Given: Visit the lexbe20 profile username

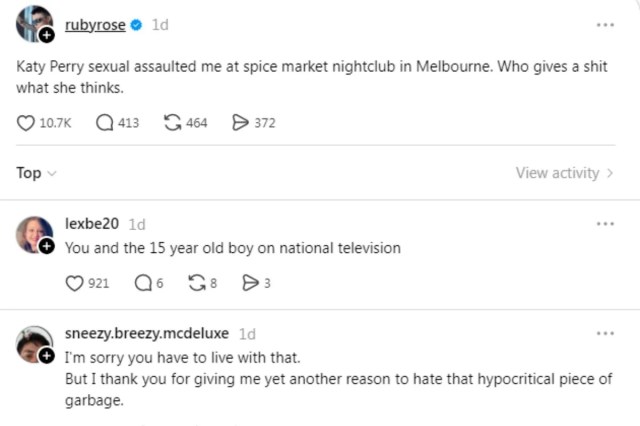Looking at the screenshot, I should (93, 224).
